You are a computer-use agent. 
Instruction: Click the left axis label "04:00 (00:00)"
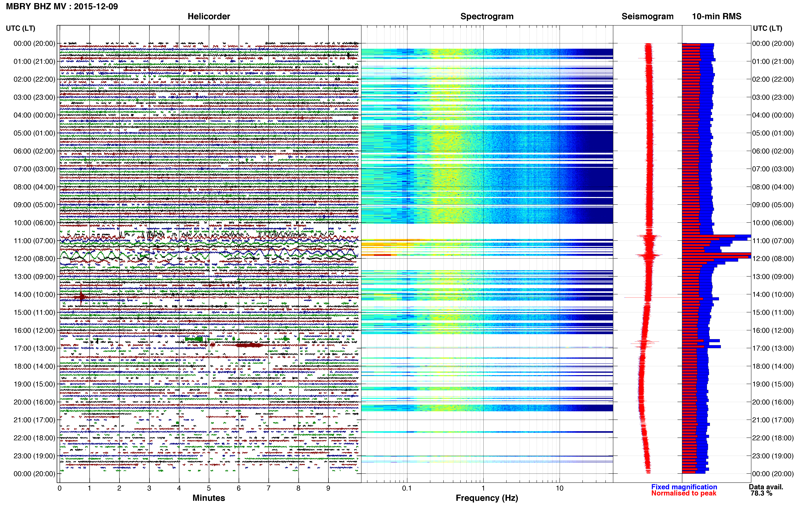(x=34, y=115)
